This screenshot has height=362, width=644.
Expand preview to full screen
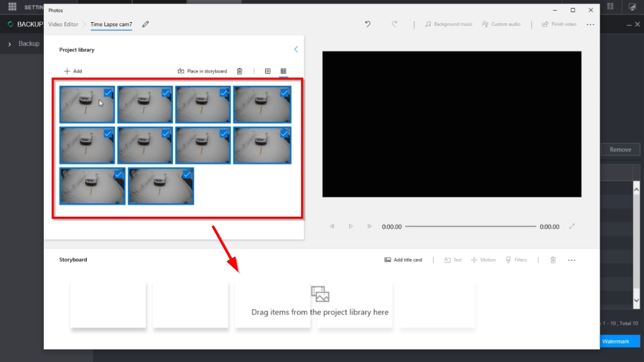572,227
